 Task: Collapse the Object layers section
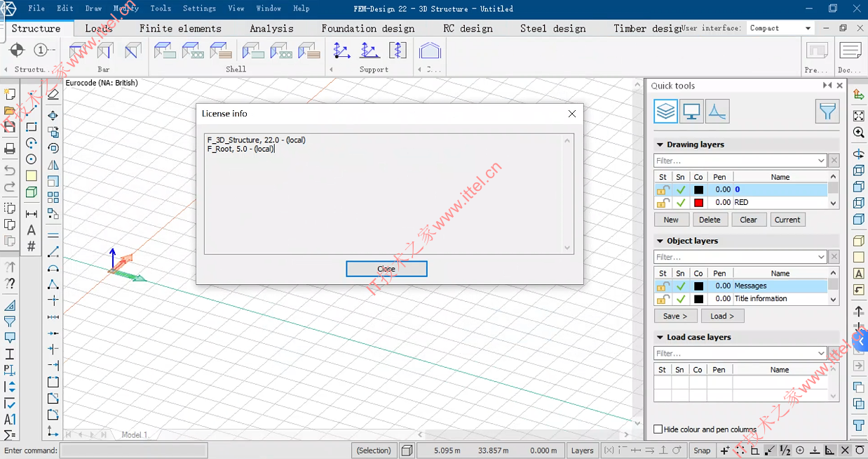click(x=660, y=241)
